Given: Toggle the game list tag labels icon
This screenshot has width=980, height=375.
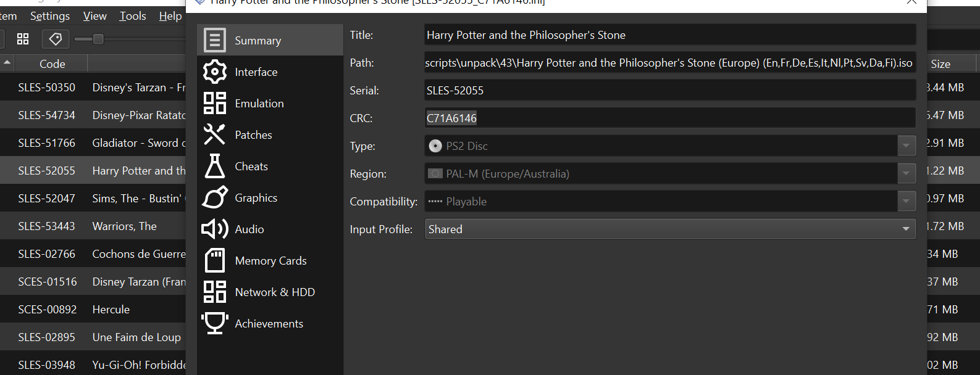Looking at the screenshot, I should click(56, 39).
